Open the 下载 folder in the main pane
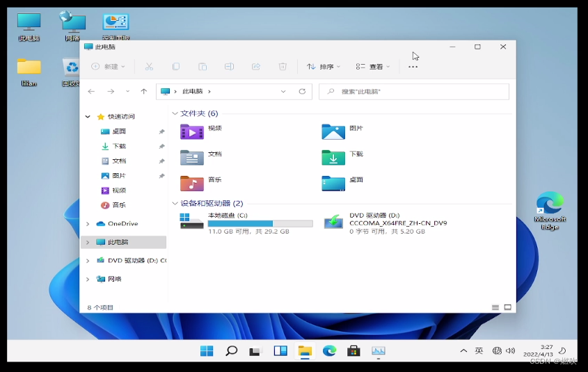588x372 pixels. 333,158
